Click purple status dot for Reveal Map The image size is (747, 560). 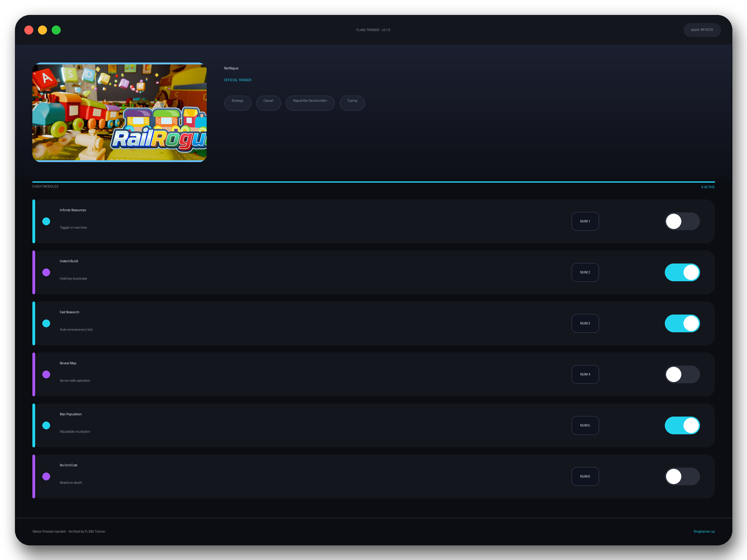[46, 374]
